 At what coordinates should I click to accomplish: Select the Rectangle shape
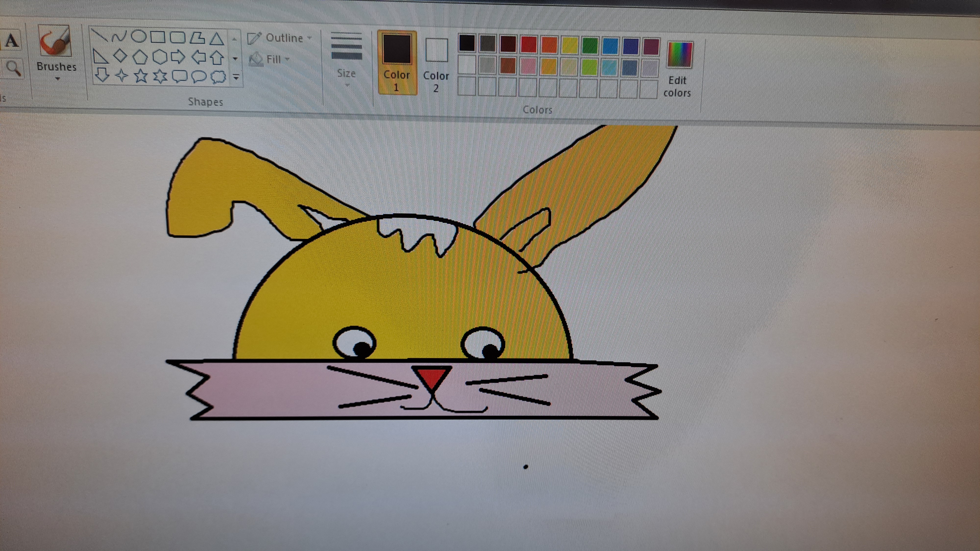click(x=158, y=37)
